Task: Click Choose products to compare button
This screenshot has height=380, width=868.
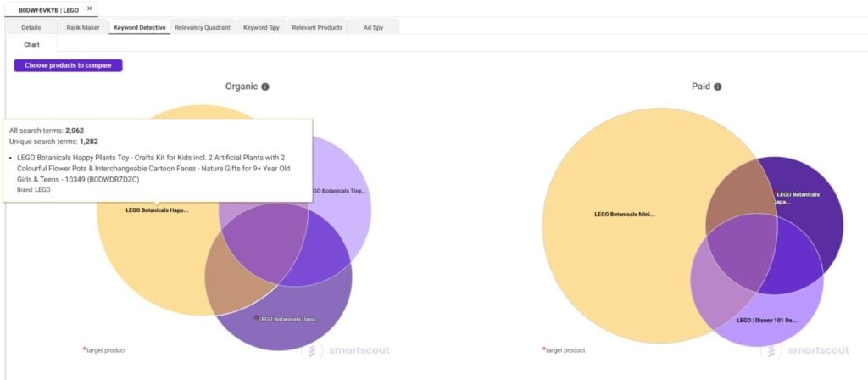Action: click(x=68, y=65)
